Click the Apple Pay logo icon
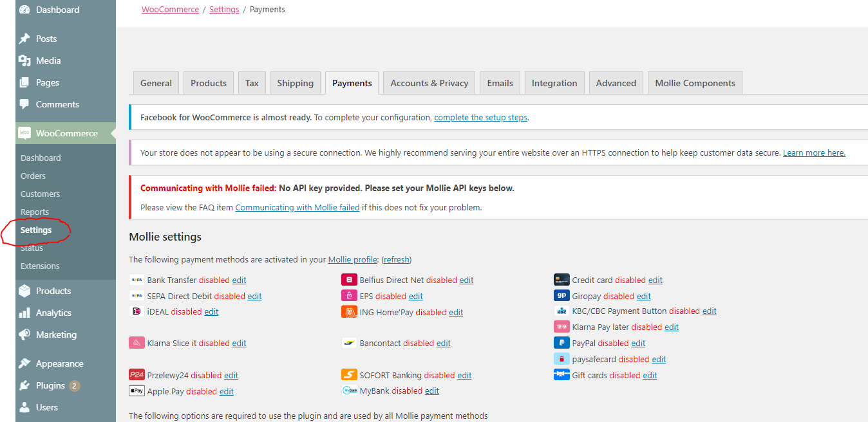The image size is (868, 422). (137, 391)
